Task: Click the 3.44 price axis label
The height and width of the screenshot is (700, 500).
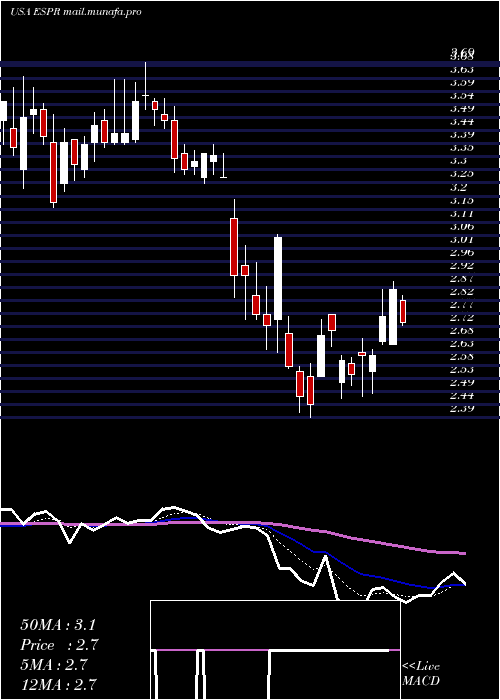Action: (462, 121)
